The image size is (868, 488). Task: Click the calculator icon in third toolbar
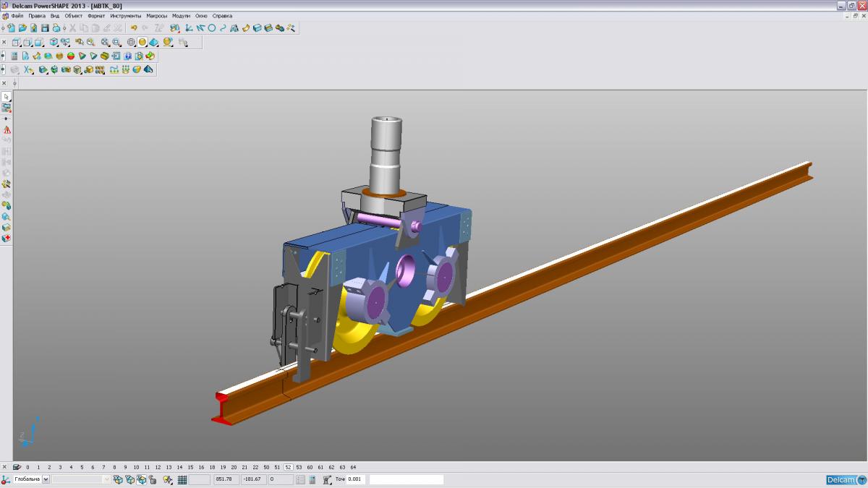click(x=14, y=56)
